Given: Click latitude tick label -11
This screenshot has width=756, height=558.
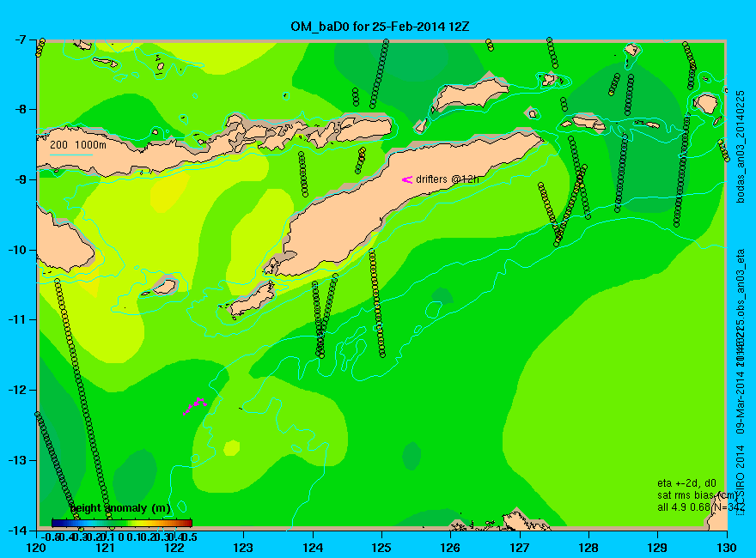Looking at the screenshot, I should click(x=18, y=320).
